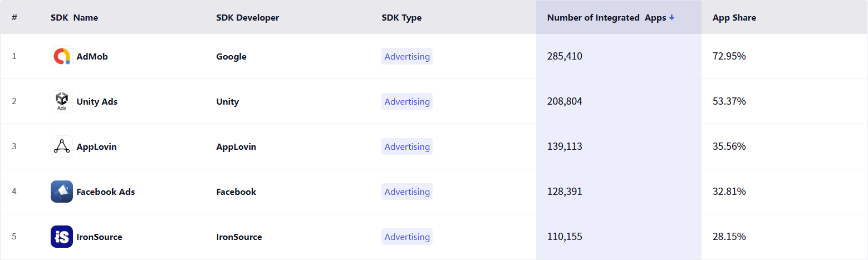Click the AppLovin developer cell
The height and width of the screenshot is (260, 868).
236,146
